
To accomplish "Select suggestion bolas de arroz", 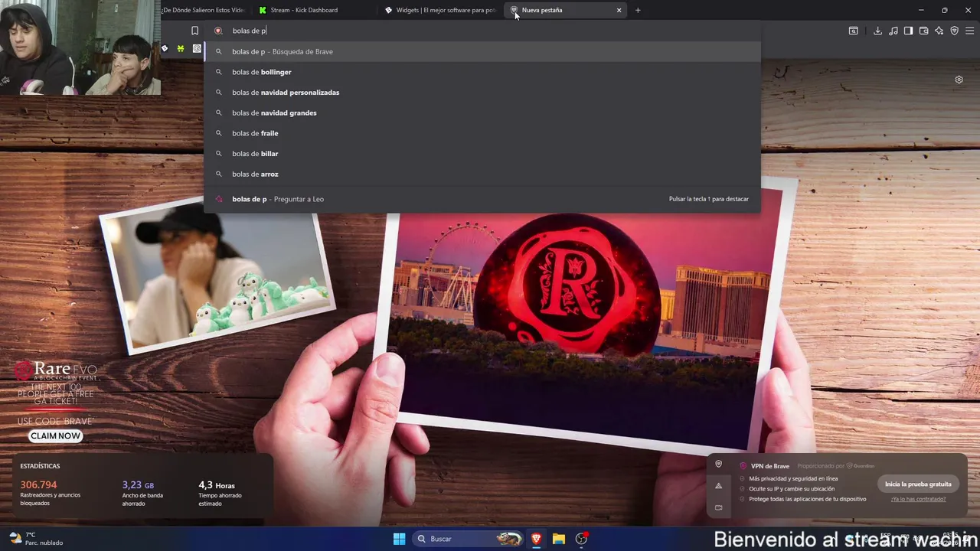I will [x=482, y=174].
